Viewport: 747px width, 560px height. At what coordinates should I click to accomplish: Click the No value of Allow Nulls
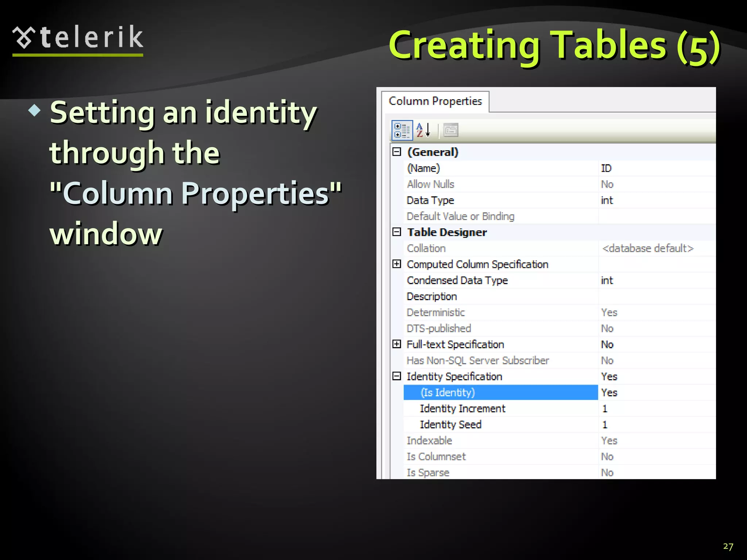[x=607, y=184]
